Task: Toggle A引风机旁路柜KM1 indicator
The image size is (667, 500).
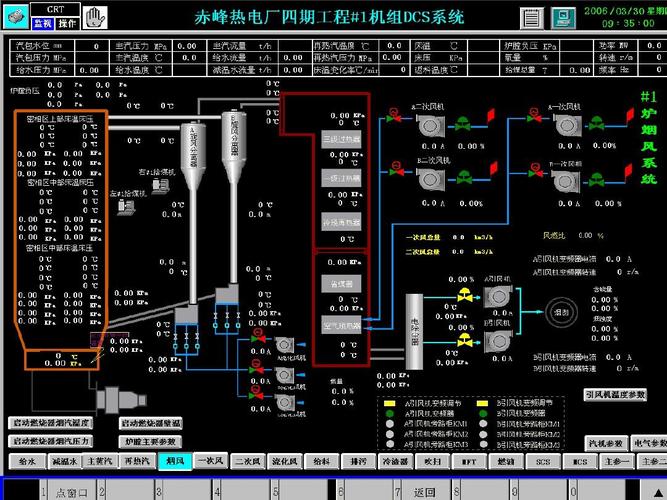Action: [x=390, y=424]
